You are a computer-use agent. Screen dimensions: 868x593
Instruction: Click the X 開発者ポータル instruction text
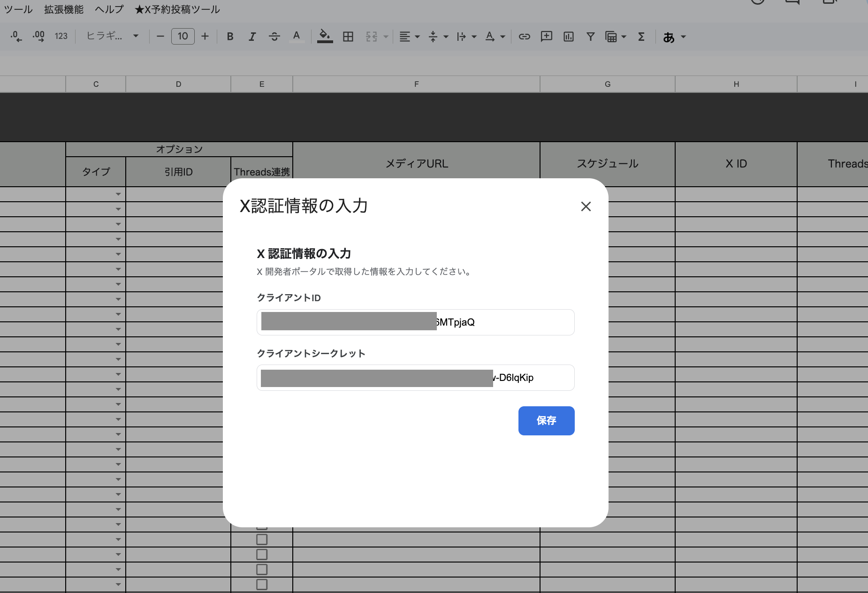click(x=364, y=272)
